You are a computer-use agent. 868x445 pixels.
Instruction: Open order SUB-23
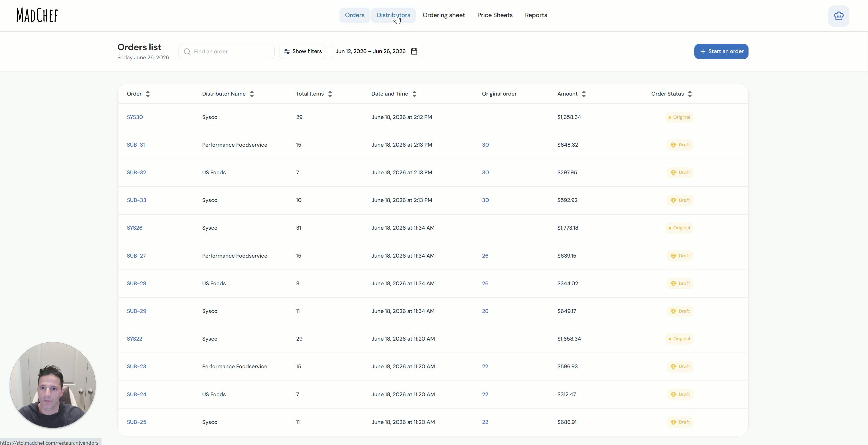pos(137,367)
